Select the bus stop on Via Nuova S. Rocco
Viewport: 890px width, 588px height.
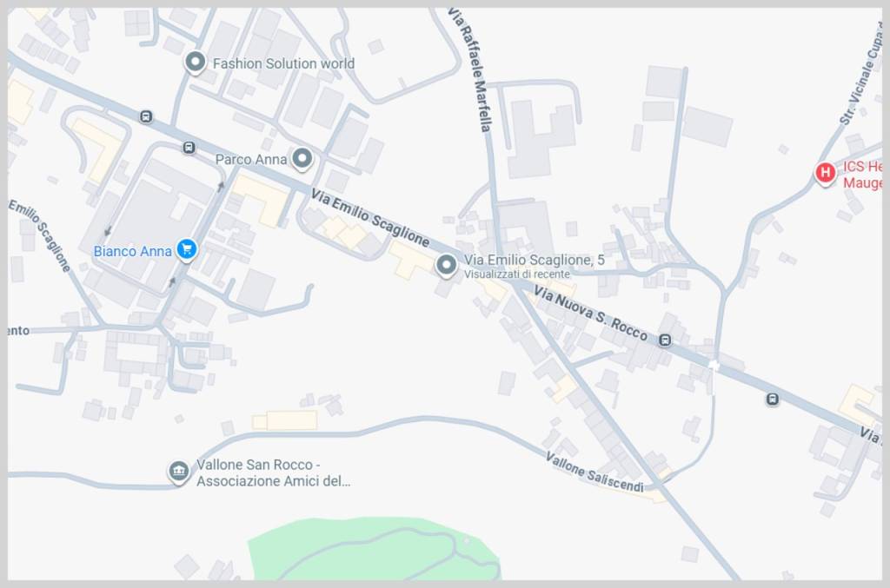[665, 340]
